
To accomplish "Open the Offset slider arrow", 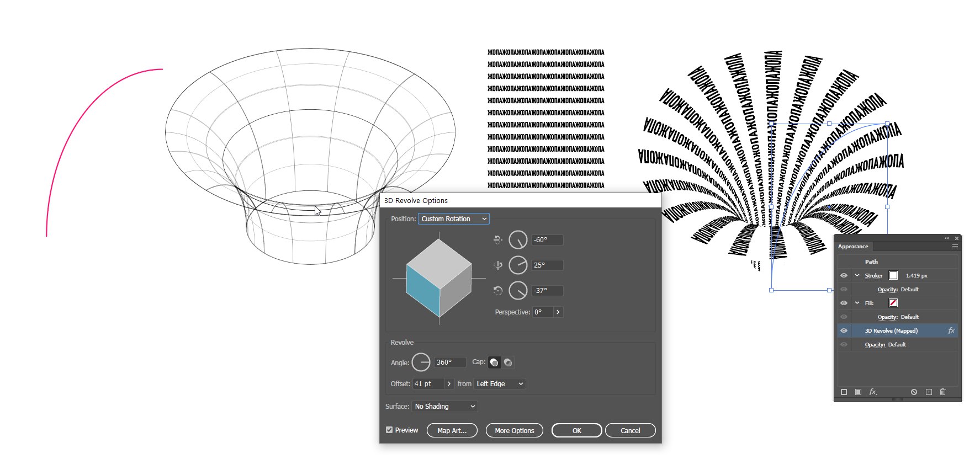I will pyautogui.click(x=449, y=384).
